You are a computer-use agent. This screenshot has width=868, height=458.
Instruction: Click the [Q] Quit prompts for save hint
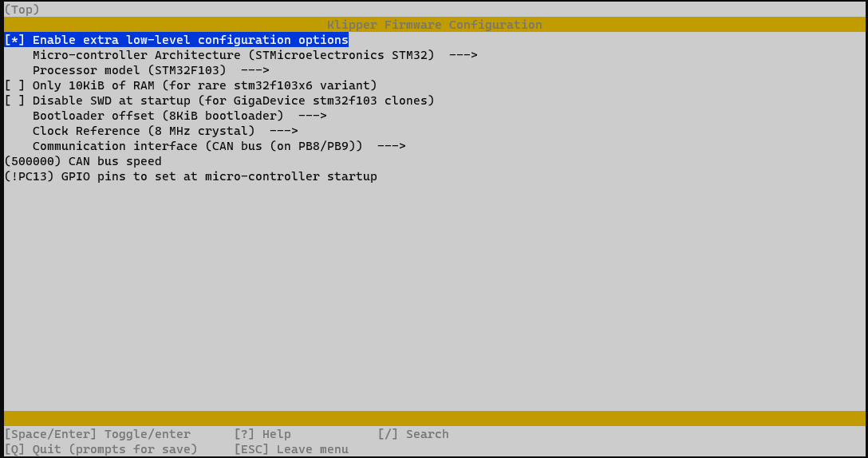(101, 449)
